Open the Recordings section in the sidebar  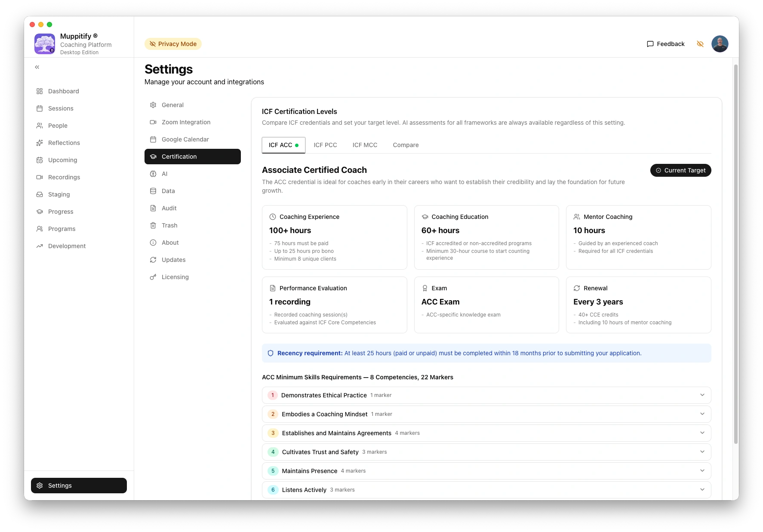64,177
